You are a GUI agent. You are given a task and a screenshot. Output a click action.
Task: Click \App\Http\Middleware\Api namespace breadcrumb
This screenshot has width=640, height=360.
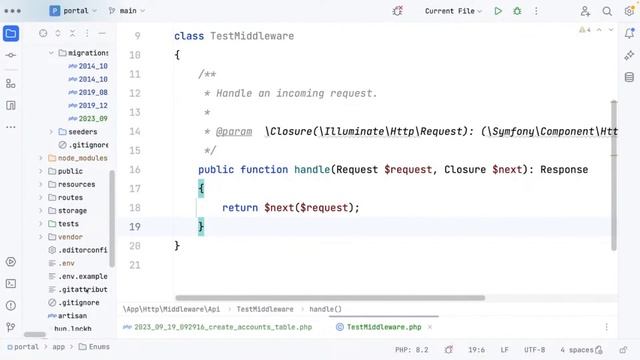tap(171, 309)
